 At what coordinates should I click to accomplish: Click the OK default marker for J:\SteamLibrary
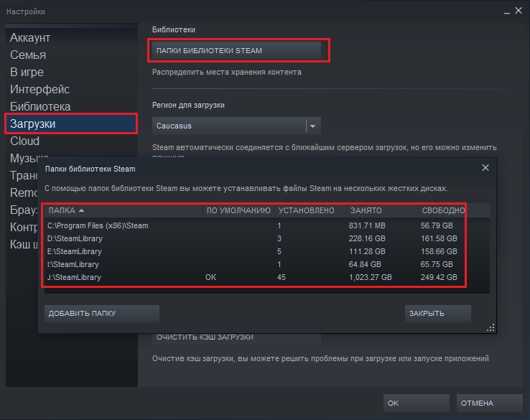210,277
